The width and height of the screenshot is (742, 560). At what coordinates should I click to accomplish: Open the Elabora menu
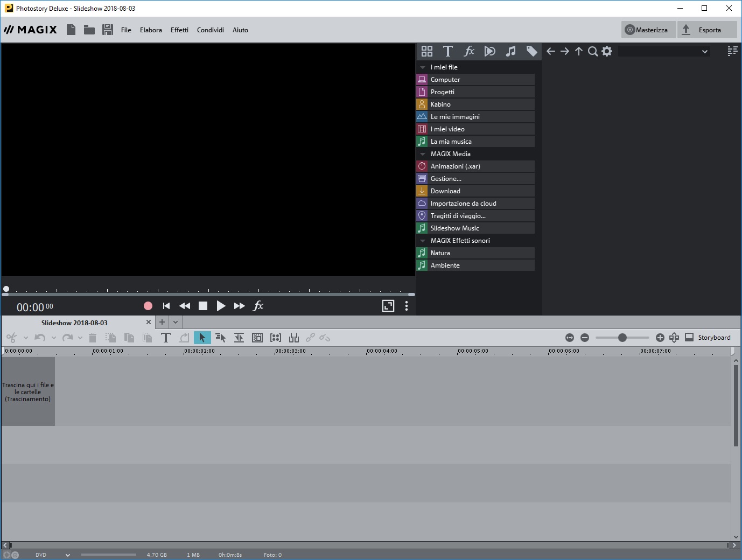(x=151, y=30)
